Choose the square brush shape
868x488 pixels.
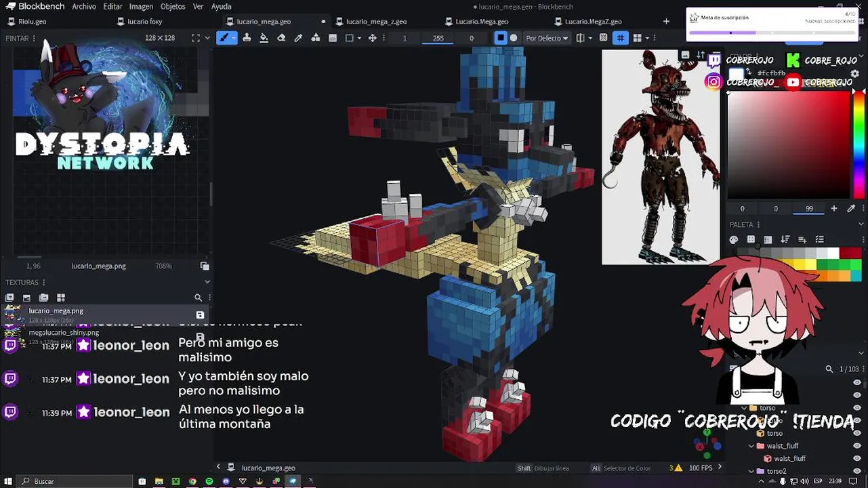pyautogui.click(x=500, y=38)
